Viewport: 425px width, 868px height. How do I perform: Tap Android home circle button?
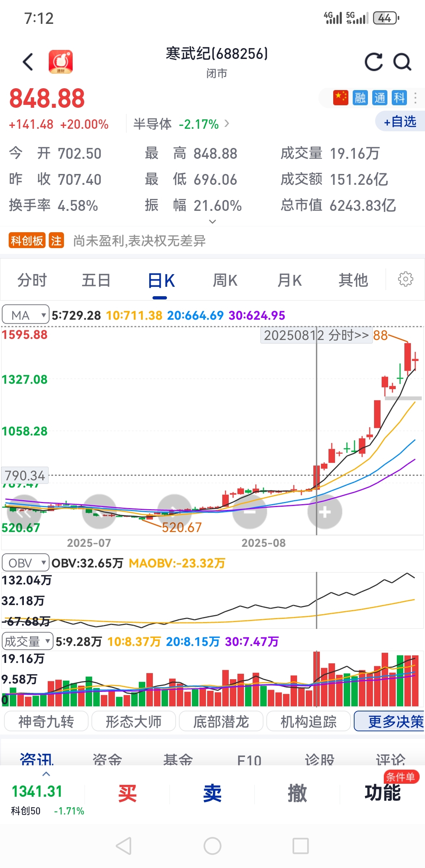point(212,846)
